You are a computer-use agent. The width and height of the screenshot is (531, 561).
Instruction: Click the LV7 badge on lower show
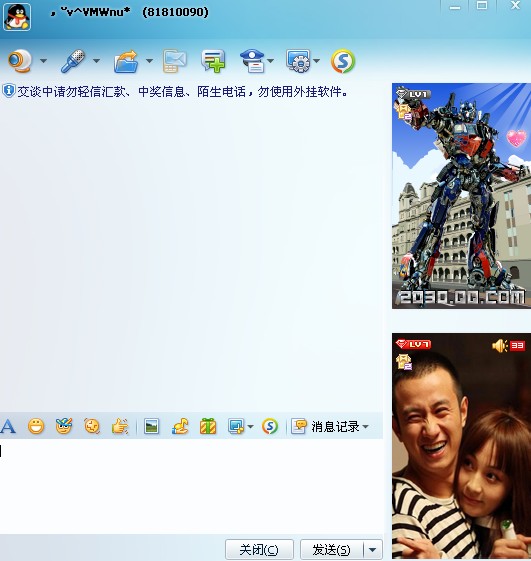(414, 345)
